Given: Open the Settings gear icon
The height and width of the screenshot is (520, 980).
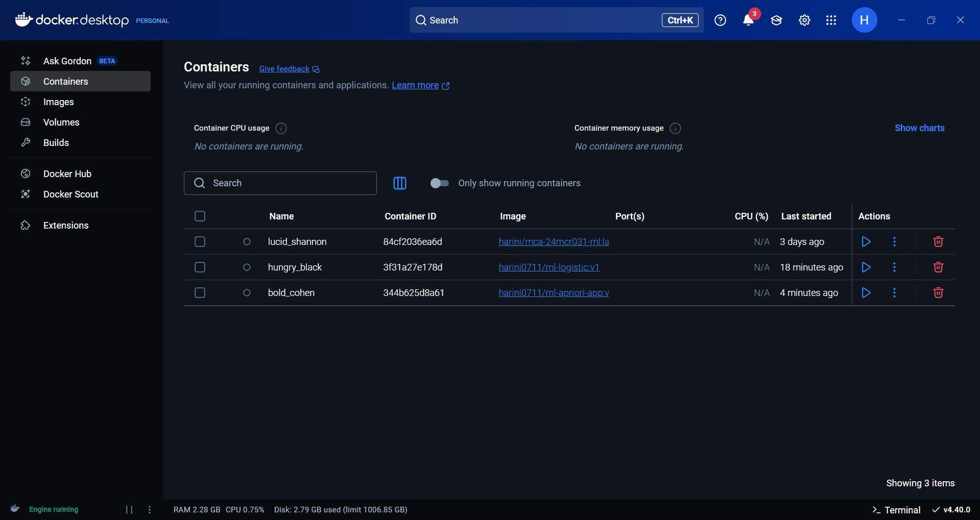Looking at the screenshot, I should [x=804, y=20].
